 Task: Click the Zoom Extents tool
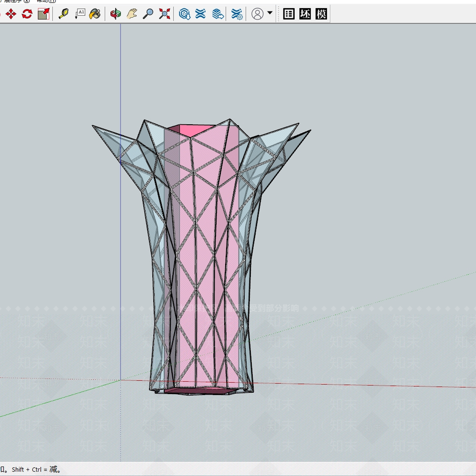(x=164, y=14)
